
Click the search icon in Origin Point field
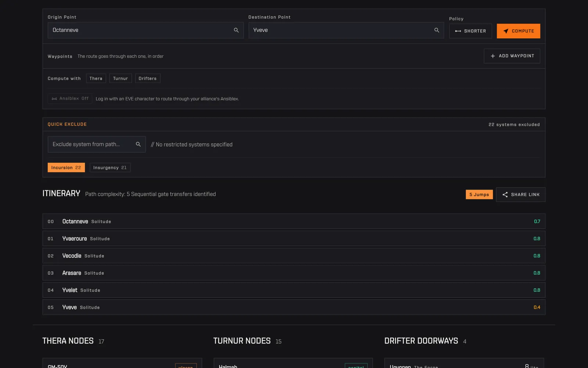point(236,30)
